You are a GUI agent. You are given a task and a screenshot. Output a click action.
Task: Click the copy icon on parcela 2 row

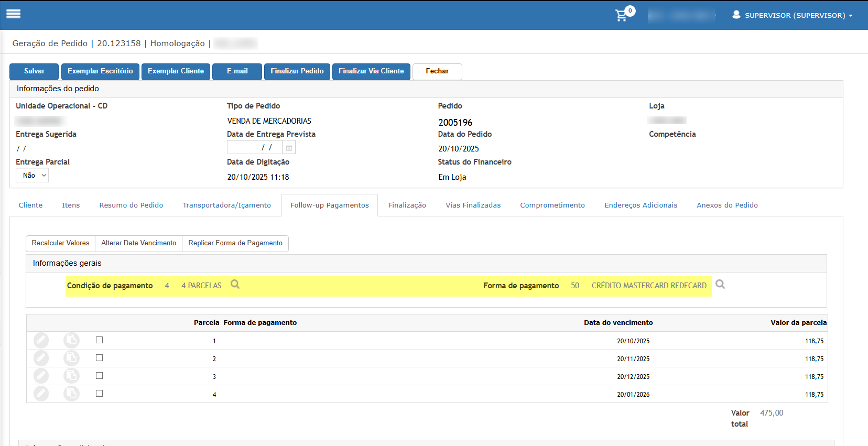point(71,358)
